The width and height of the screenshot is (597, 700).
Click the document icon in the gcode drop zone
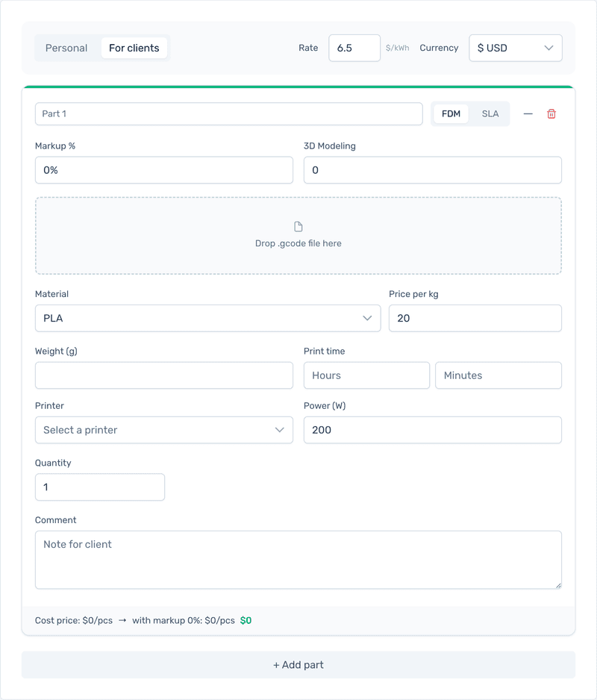click(x=298, y=226)
